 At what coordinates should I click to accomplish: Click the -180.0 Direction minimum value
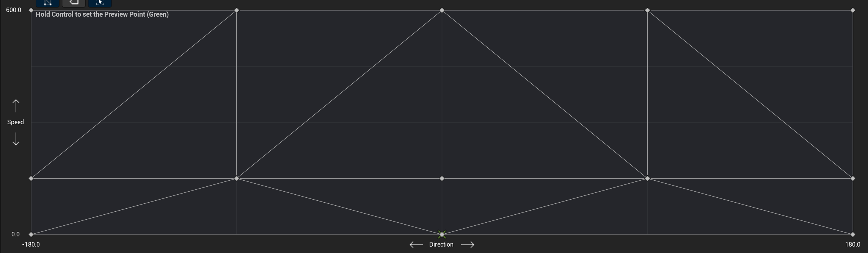(x=31, y=245)
